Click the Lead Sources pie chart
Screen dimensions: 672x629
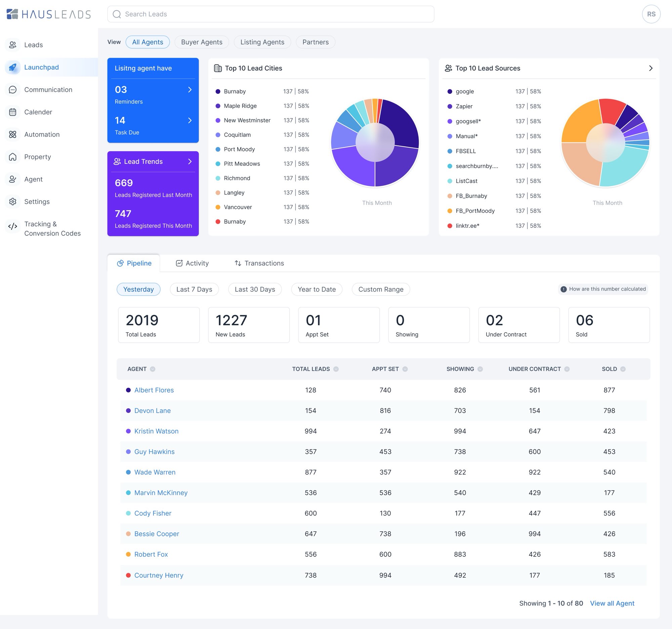coord(605,142)
